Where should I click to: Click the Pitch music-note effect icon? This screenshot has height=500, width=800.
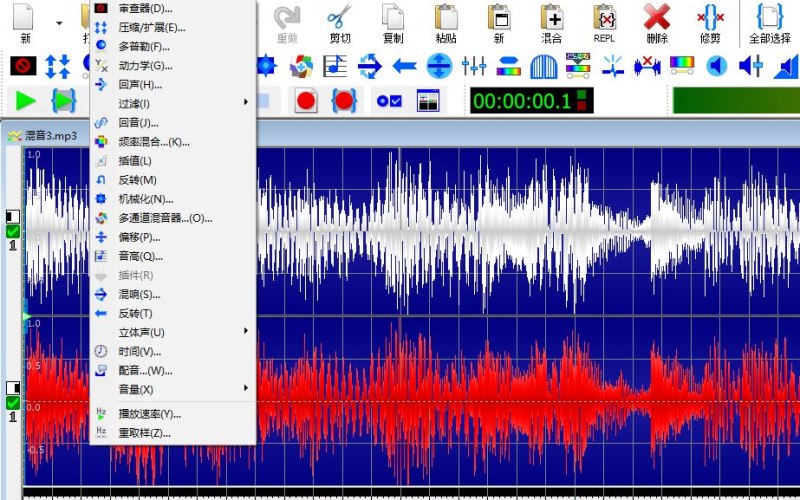point(335,66)
